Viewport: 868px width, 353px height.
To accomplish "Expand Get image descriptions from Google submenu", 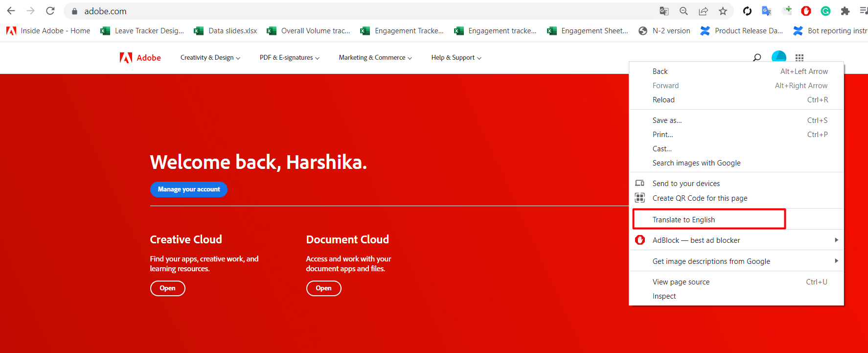I will click(836, 261).
